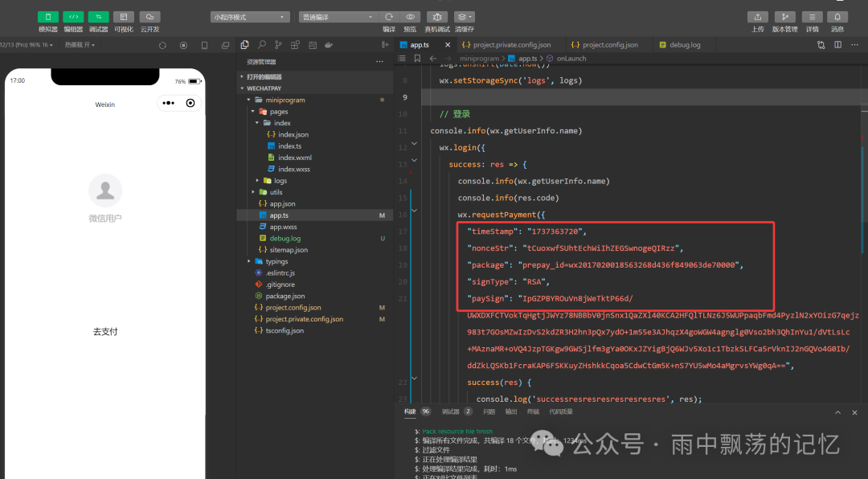Open app.wxss in the file tree
Image resolution: width=868 pixels, height=479 pixels.
(283, 227)
